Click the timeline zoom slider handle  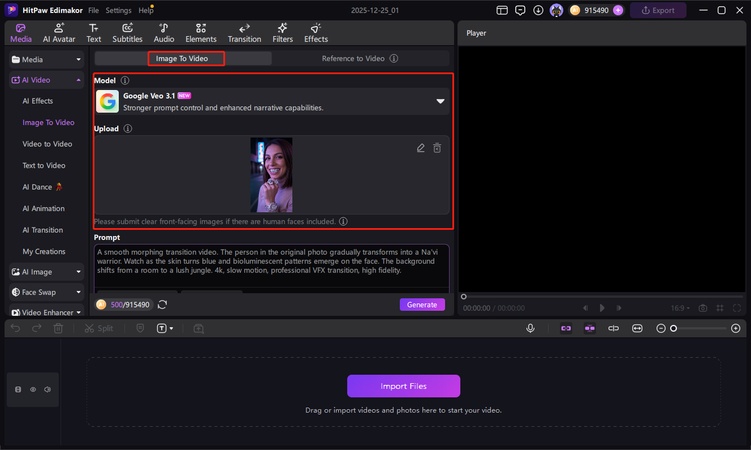point(673,328)
